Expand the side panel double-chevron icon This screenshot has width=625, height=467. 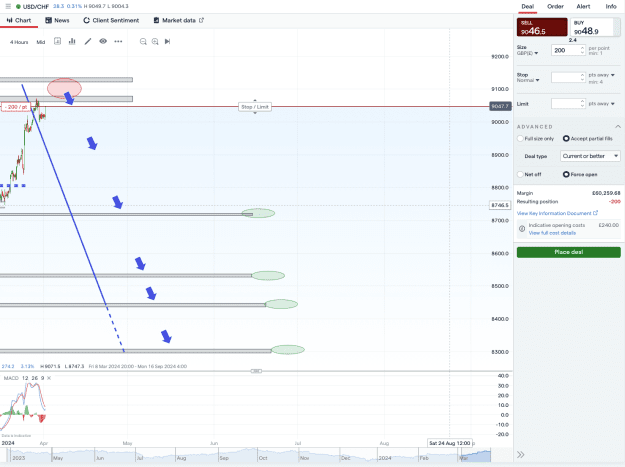coord(521,455)
